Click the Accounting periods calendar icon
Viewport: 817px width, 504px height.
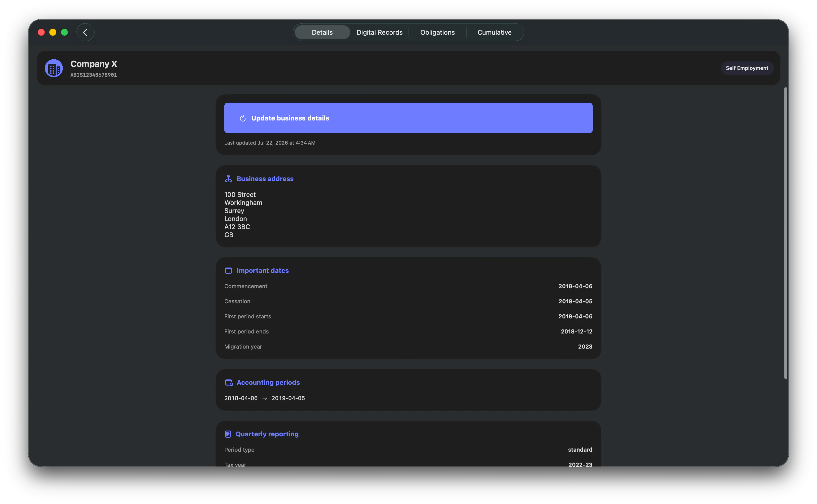(229, 383)
